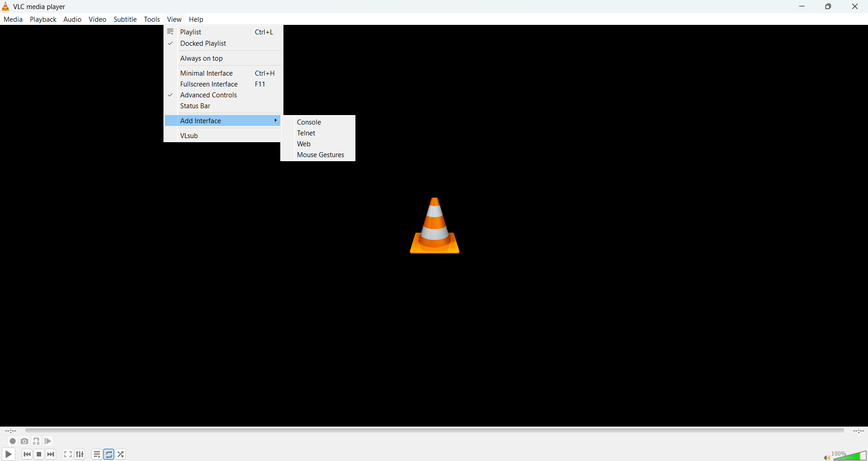
Task: Enable Fullscreen Interface
Action: pos(223,84)
